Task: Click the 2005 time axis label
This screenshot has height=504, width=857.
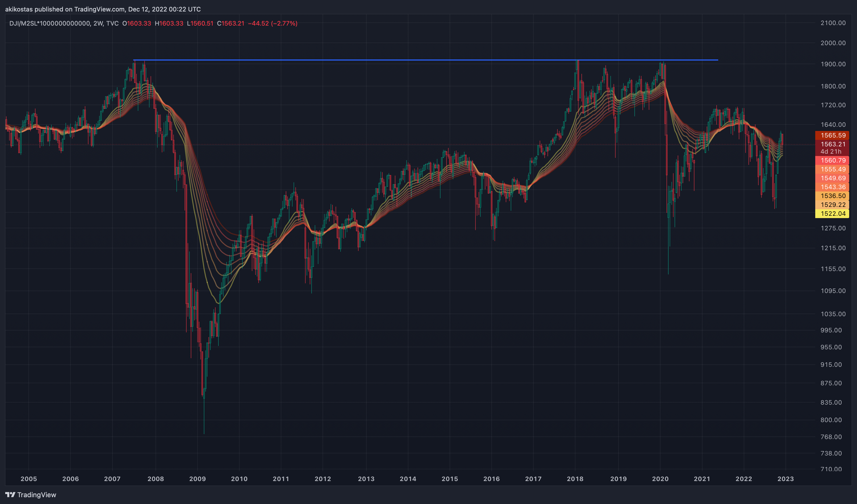Action: click(x=28, y=479)
